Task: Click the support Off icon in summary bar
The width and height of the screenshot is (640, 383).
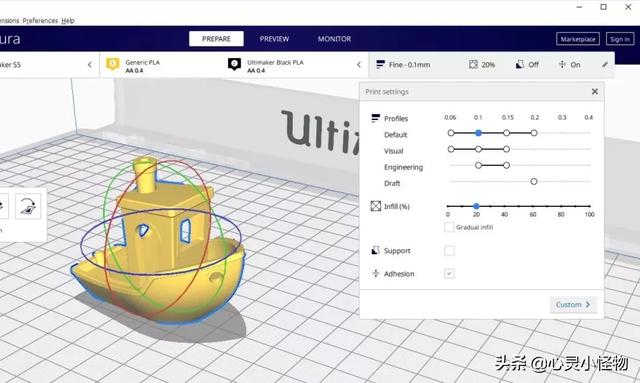Action: coord(520,65)
